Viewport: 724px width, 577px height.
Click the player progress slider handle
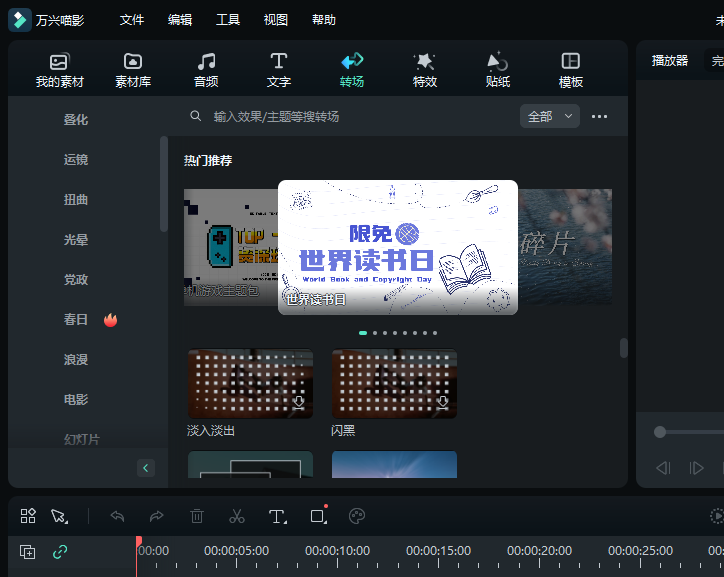click(660, 432)
